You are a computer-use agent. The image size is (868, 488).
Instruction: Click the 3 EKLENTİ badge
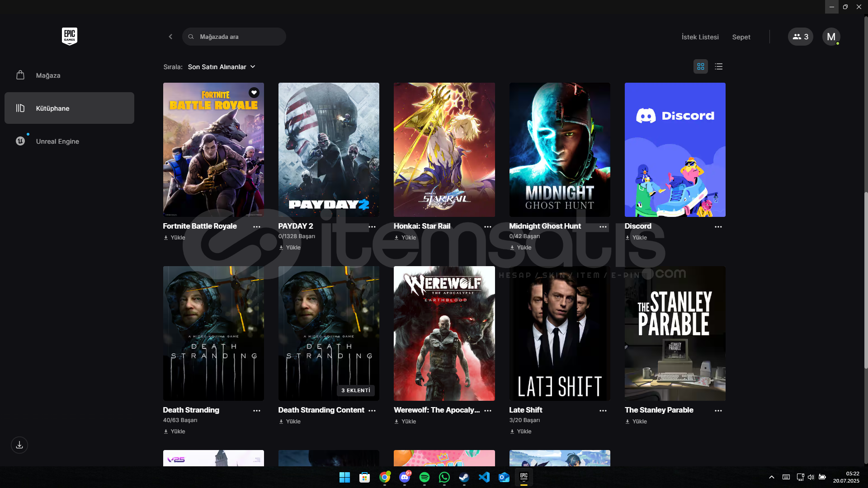356,390
